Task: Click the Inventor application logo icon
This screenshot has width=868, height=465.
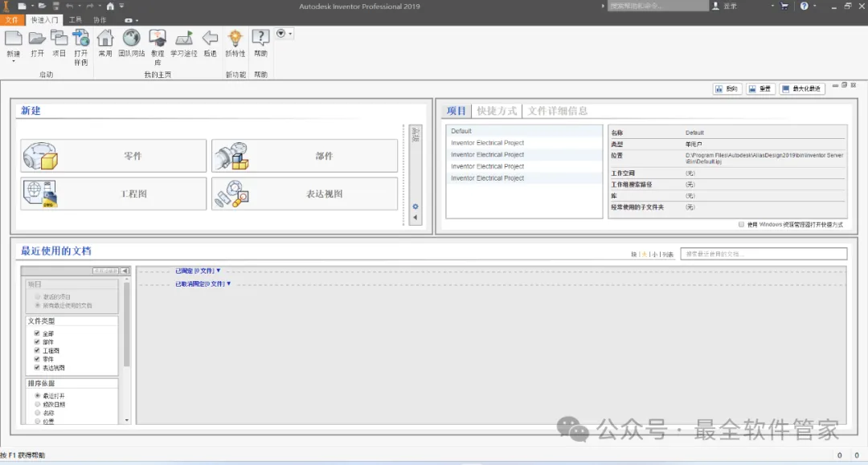Action: pos(6,6)
